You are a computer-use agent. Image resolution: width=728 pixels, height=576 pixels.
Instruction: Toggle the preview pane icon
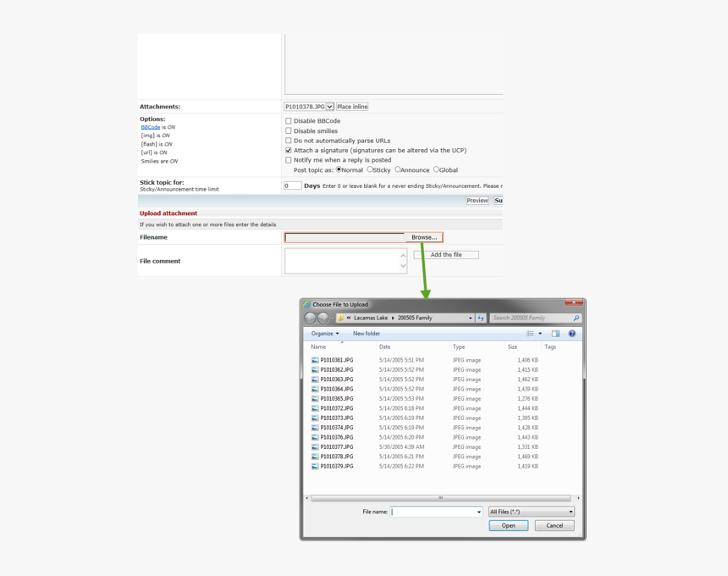[x=556, y=333]
